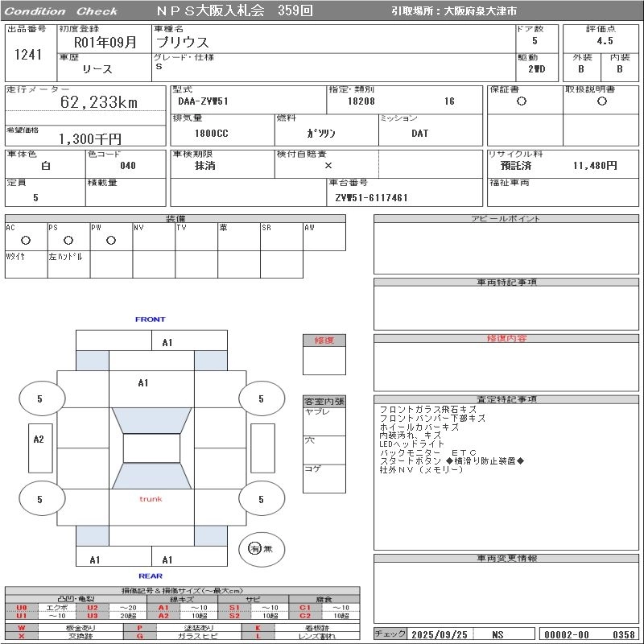This screenshot has width=644, height=644.
Task: Click the 有無 spare tire oval
Action: (261, 549)
